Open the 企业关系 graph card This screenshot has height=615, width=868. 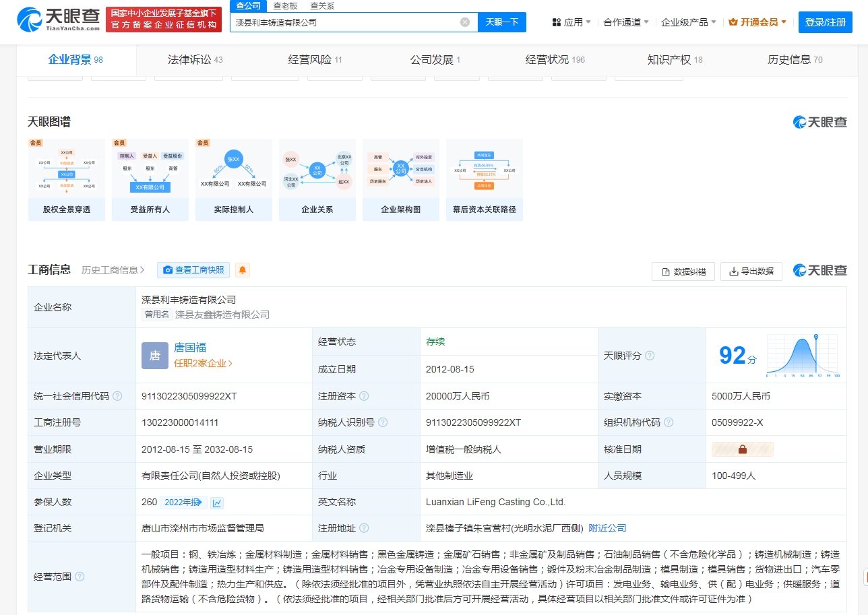(317, 180)
